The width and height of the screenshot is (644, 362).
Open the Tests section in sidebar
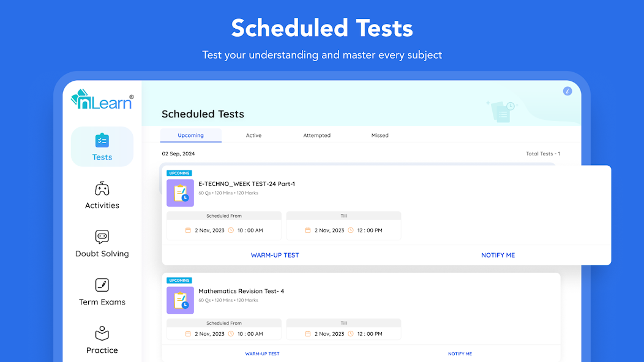pyautogui.click(x=102, y=147)
